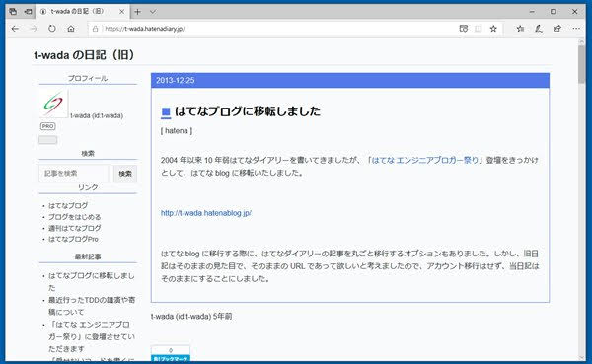The image size is (592, 364).
Task: Open recent article 最近行ったTDDの講演や寄稿について
Action: coord(92,306)
